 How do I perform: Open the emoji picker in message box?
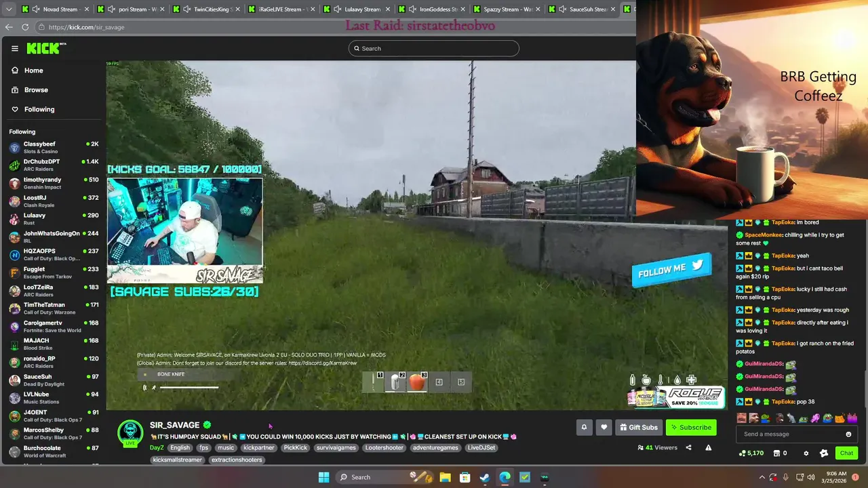(x=848, y=434)
